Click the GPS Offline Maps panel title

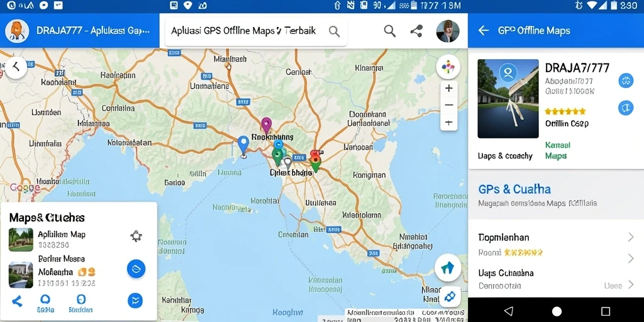pyautogui.click(x=534, y=30)
